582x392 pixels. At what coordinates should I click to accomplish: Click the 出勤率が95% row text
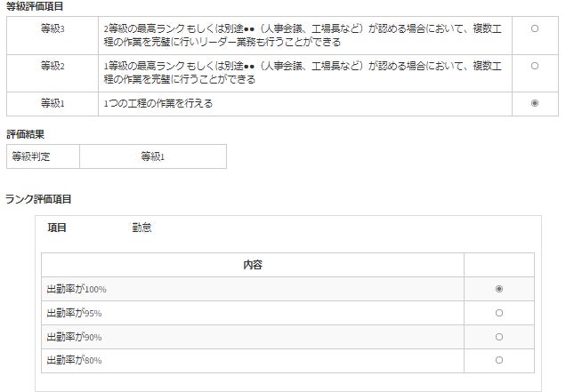tap(74, 313)
